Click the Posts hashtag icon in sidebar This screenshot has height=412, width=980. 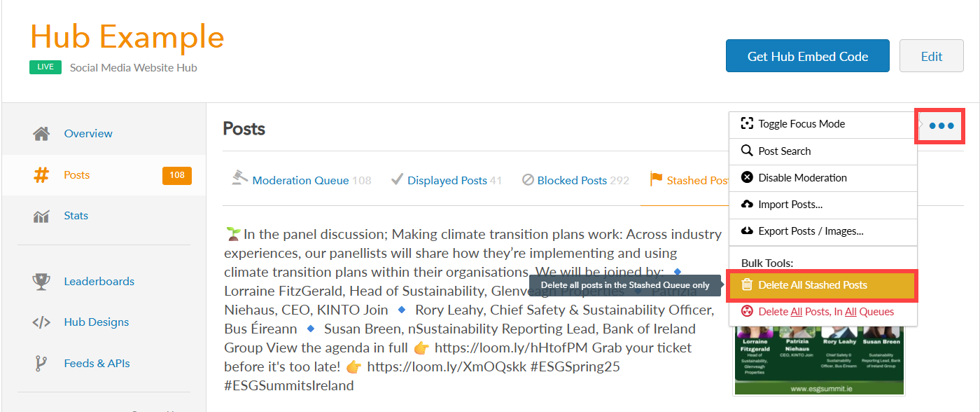[41, 175]
